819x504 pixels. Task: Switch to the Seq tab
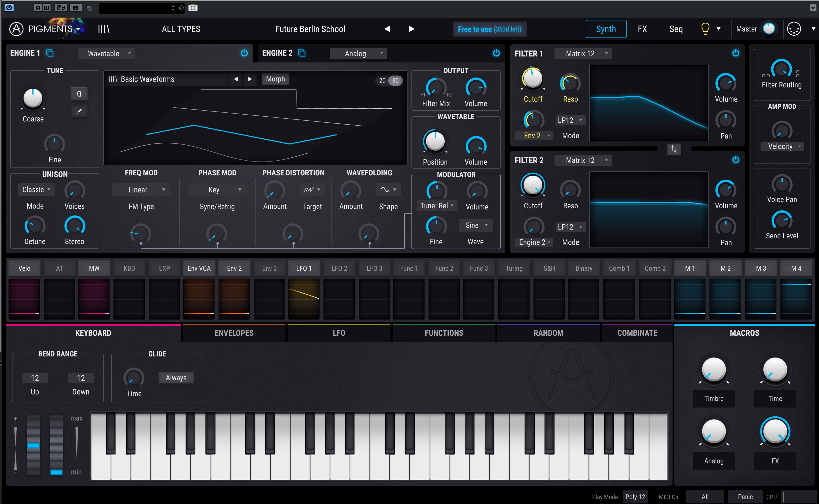pyautogui.click(x=676, y=29)
